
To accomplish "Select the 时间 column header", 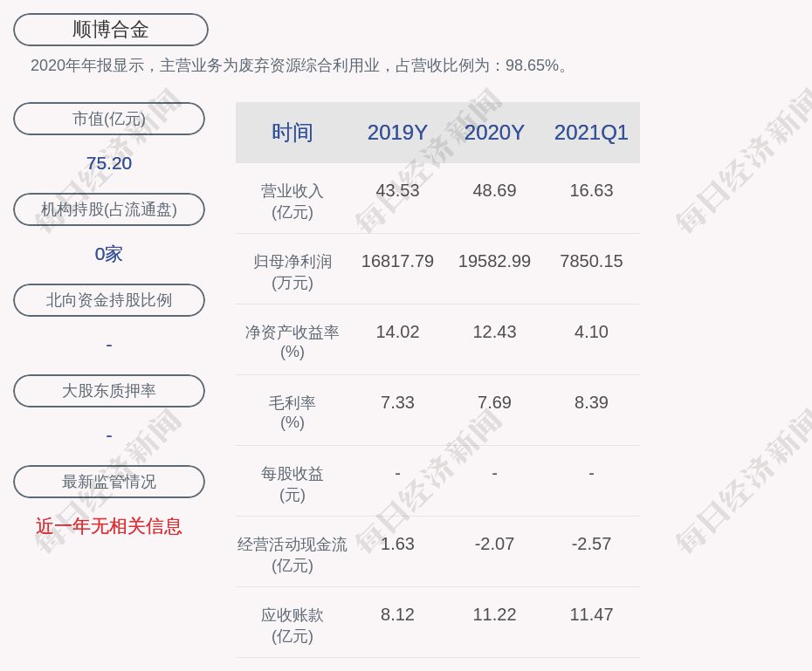I will 292,133.
